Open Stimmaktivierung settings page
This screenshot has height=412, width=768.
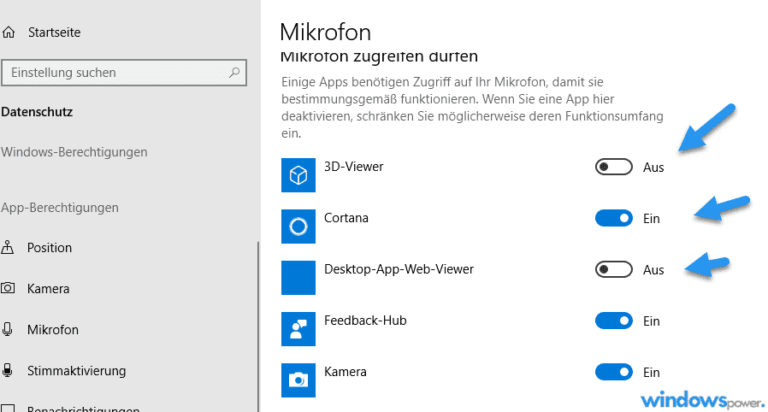76,371
